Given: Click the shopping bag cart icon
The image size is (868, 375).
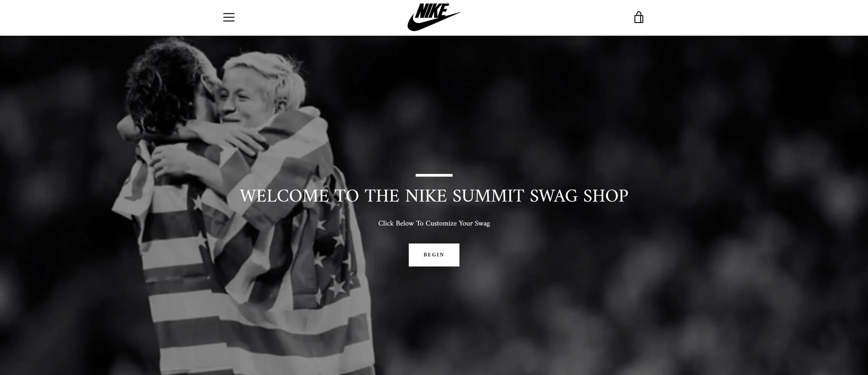Looking at the screenshot, I should (639, 17).
